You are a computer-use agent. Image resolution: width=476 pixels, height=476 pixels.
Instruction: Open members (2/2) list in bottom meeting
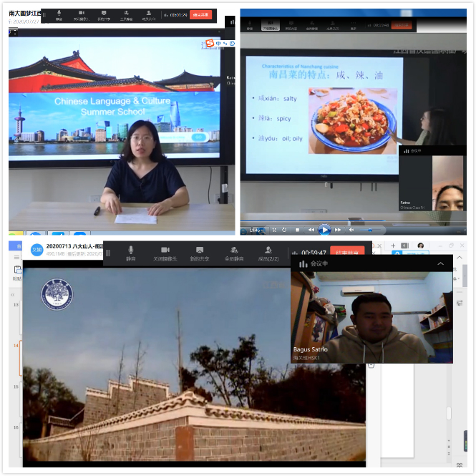tap(268, 253)
